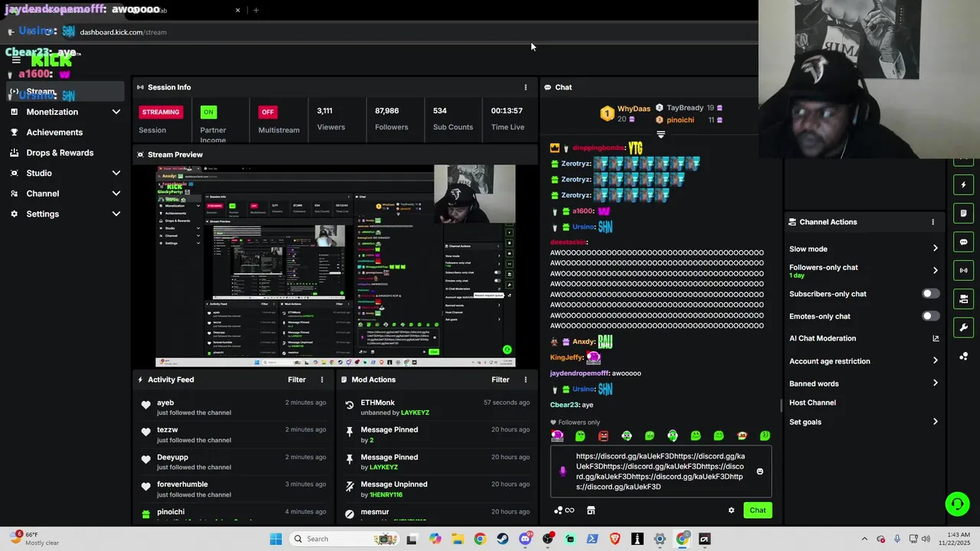This screenshot has height=551, width=980.
Task: Open Brave browser from the taskbar
Action: coord(615,539)
